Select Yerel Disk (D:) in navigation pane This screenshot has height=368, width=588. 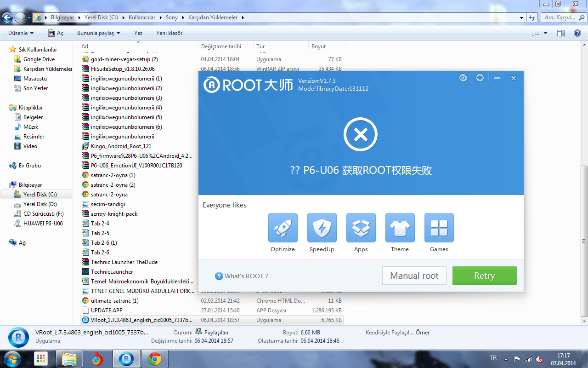click(40, 204)
